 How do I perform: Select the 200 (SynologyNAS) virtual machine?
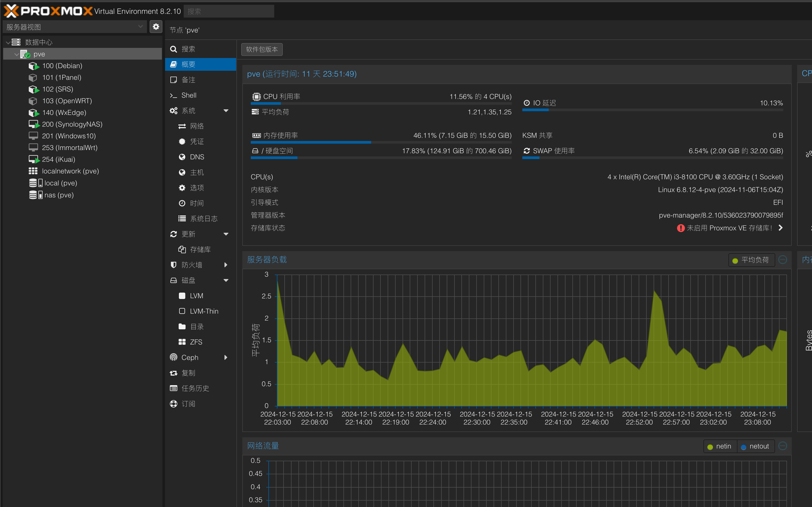click(x=72, y=124)
